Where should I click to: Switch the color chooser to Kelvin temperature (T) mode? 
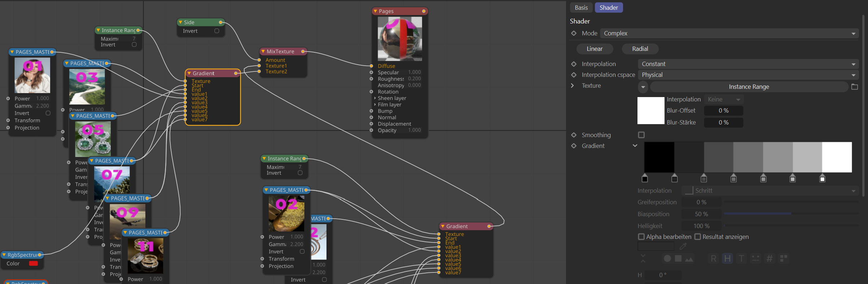click(741, 258)
